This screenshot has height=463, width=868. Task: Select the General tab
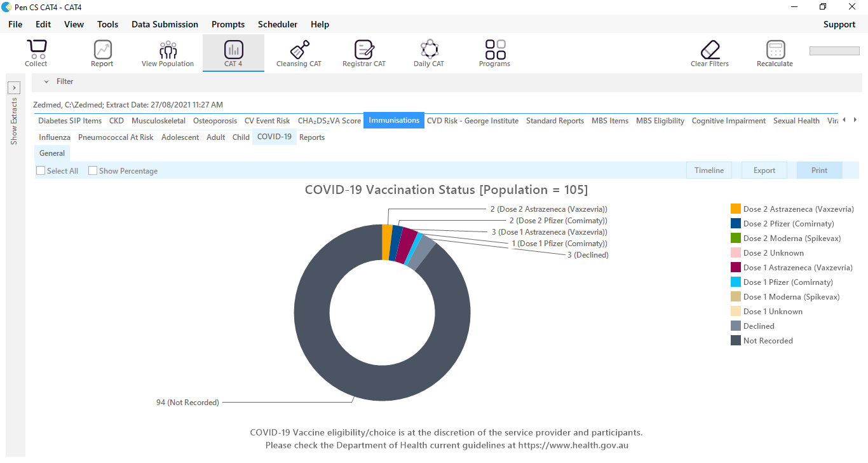52,153
